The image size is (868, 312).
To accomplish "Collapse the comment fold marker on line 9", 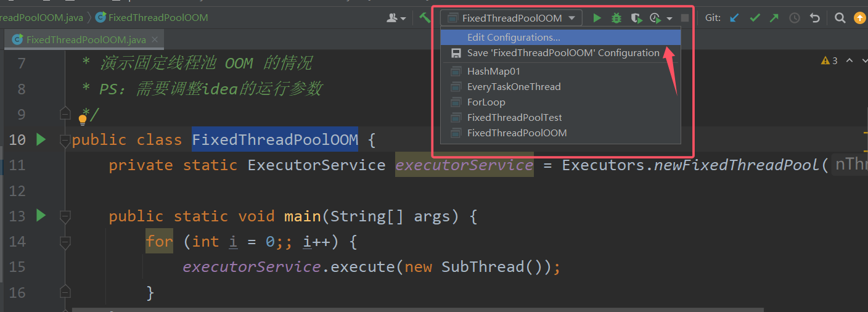I will pos(65,114).
